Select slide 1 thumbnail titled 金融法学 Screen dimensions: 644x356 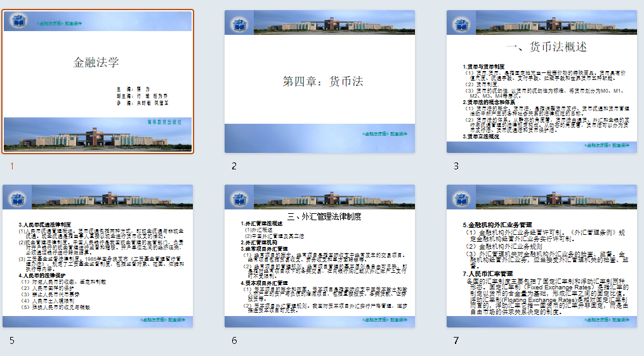[x=98, y=82]
